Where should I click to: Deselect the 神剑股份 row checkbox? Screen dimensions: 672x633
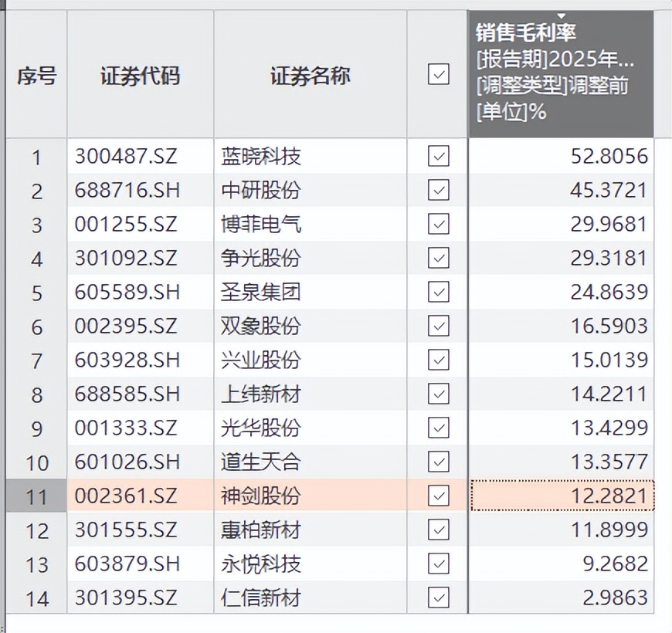(x=438, y=496)
